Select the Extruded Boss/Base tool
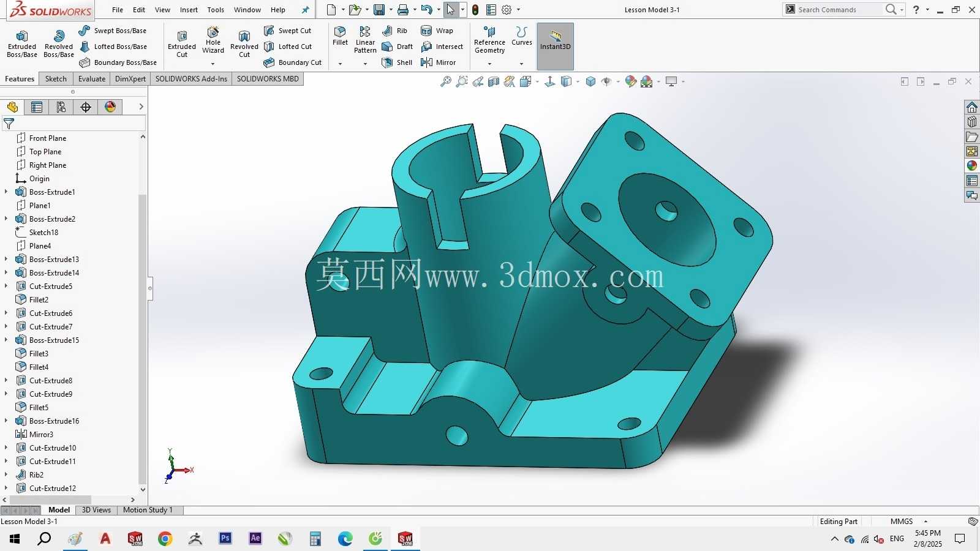This screenshot has width=980, height=551. pyautogui.click(x=22, y=43)
